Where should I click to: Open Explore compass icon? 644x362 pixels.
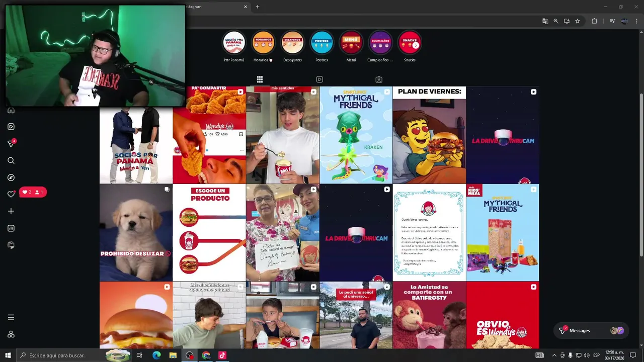click(x=11, y=177)
